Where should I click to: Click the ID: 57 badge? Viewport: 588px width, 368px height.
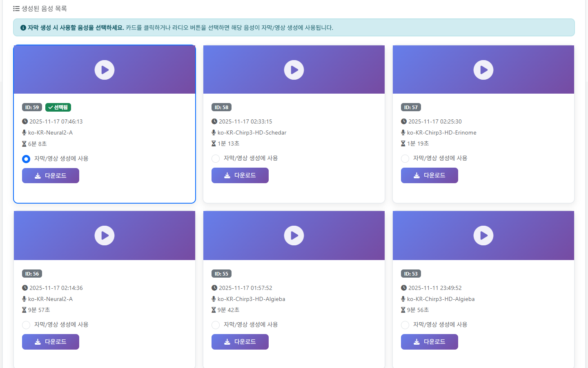411,107
